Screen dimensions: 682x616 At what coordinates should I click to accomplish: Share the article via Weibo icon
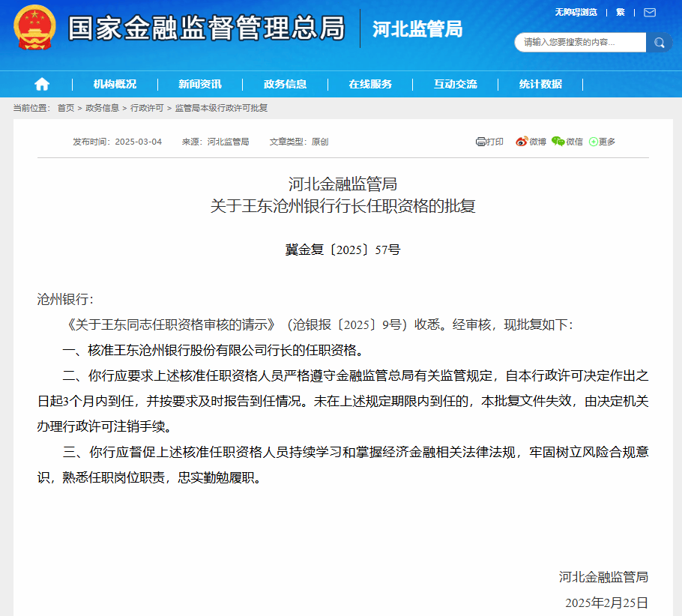[522, 142]
